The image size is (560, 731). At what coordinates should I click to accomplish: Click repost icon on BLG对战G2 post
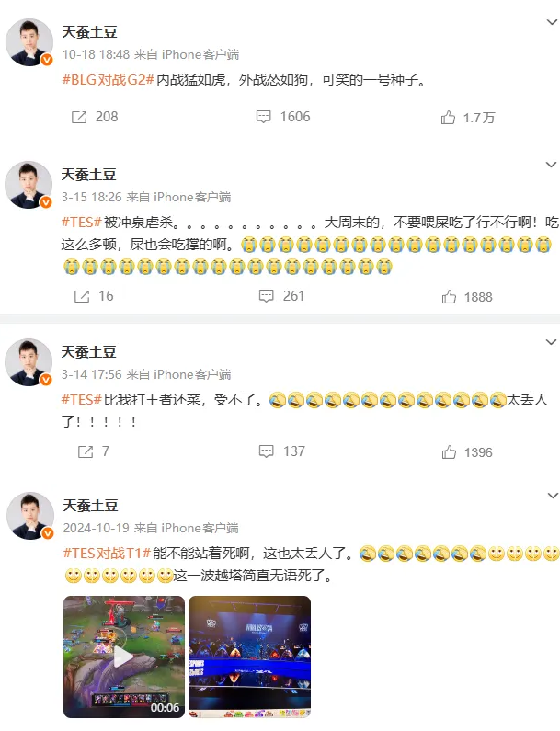(x=79, y=117)
